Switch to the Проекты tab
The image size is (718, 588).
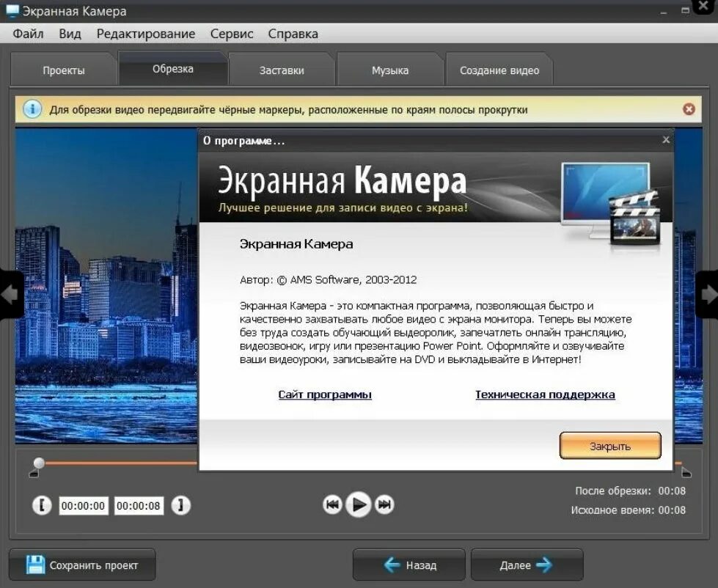coord(64,70)
